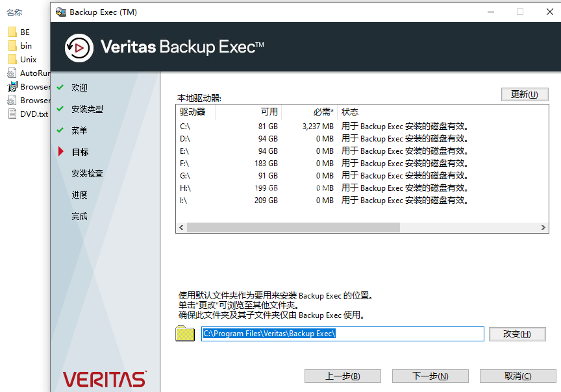Select the first Browser application icon in explorer
This screenshot has height=392, width=561.
tap(12, 86)
